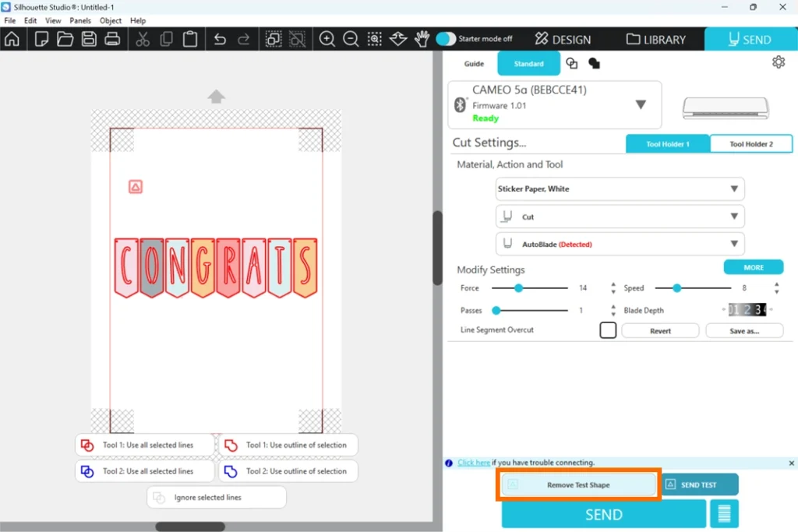
Task: Open the Panels menu
Action: (x=79, y=20)
